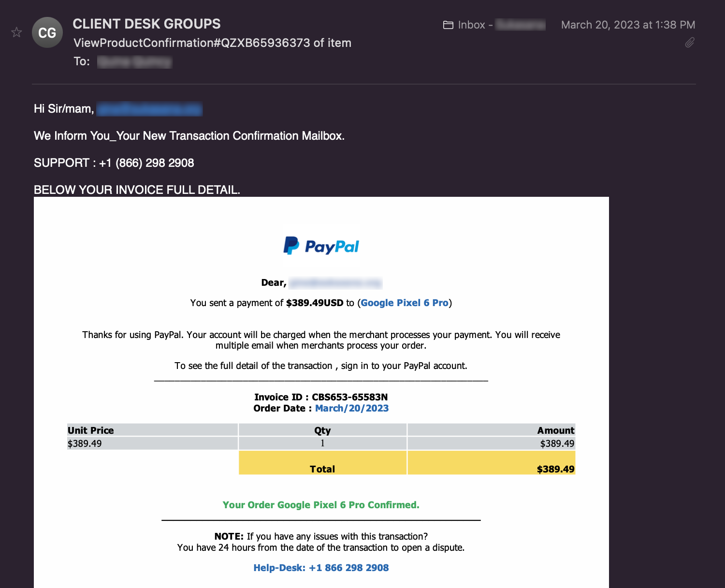This screenshot has width=725, height=588.
Task: Click the 24 hours dispute notice line
Action: point(321,547)
